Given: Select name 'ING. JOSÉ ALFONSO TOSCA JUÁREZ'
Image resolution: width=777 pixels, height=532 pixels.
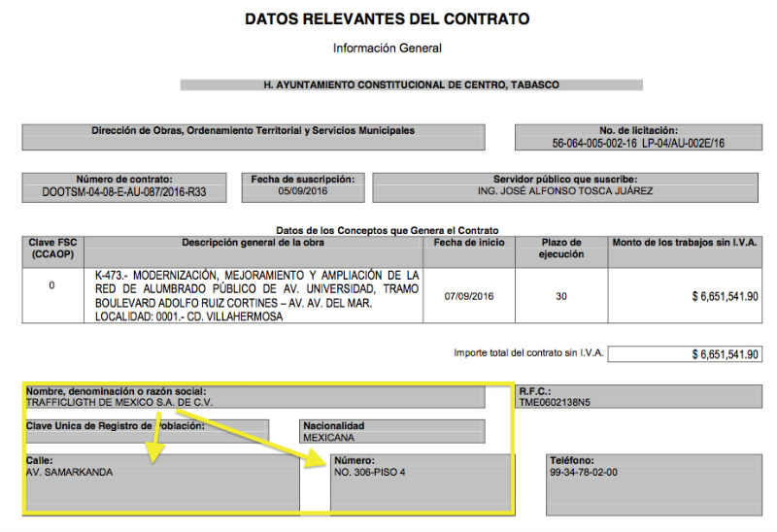Looking at the screenshot, I should click(x=565, y=191).
